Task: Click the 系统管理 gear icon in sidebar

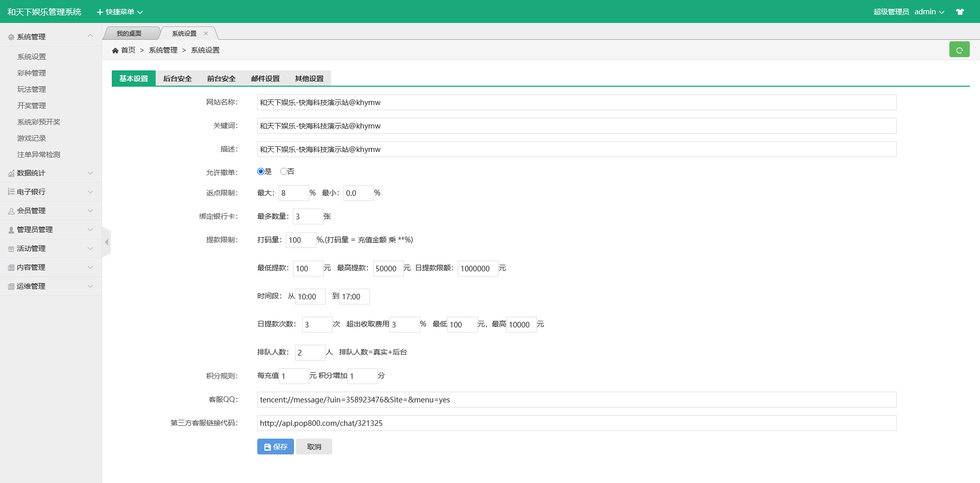Action: [x=11, y=37]
